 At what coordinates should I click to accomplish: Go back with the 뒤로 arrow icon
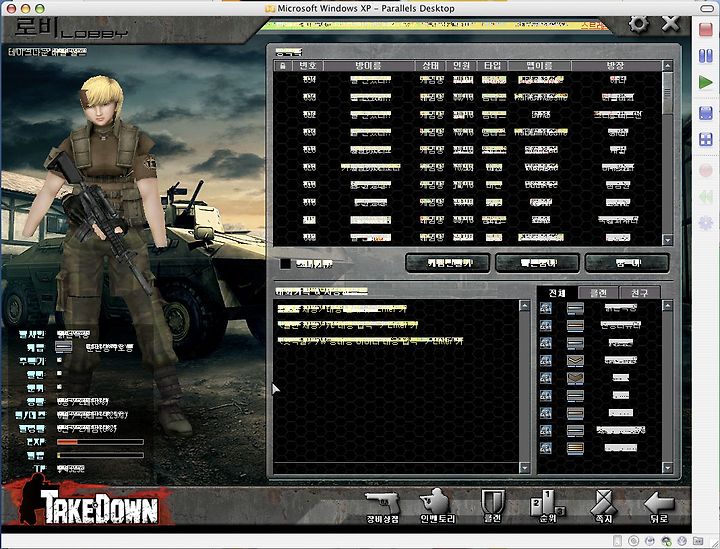[x=659, y=507]
